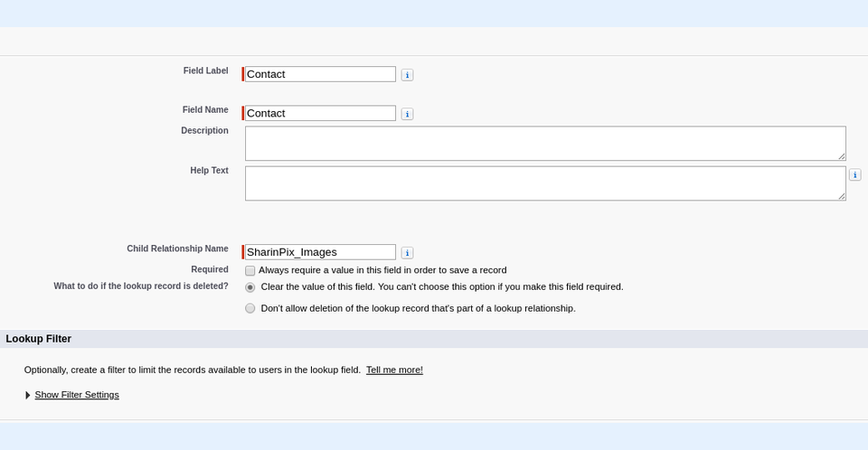Screen dimensions: 868x450
Task: Click the 'Always require a value' label text
Action: [x=382, y=270]
